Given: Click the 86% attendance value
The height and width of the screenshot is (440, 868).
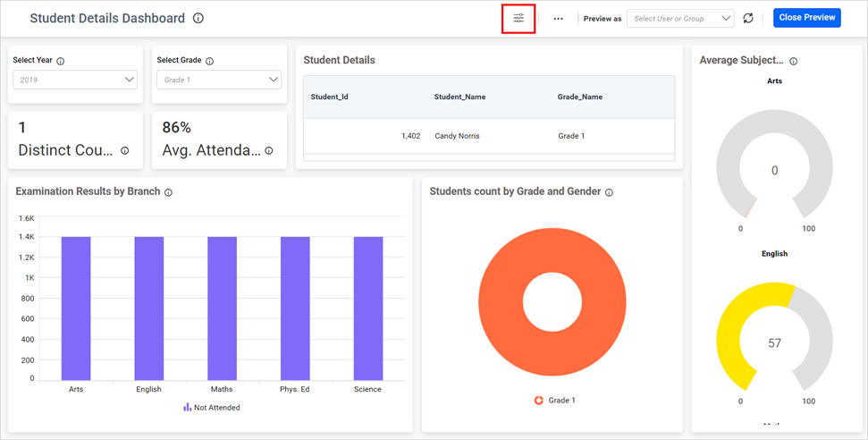Looking at the screenshot, I should (177, 128).
